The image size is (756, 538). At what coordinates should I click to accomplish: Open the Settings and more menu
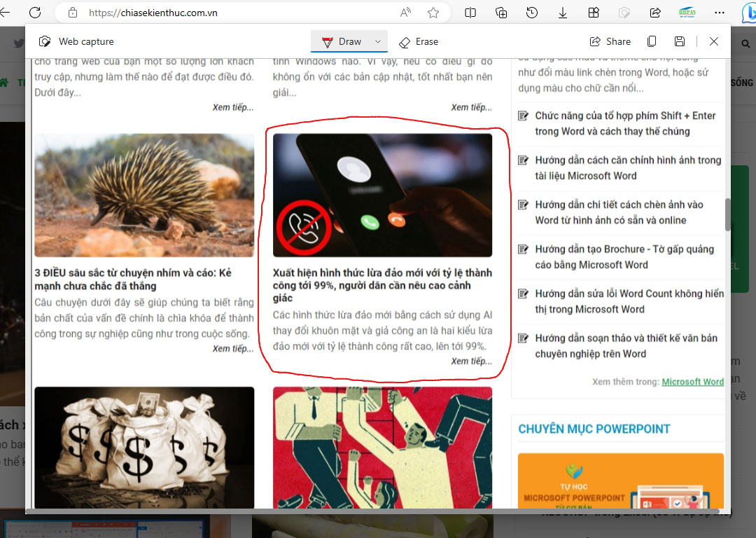tap(720, 12)
